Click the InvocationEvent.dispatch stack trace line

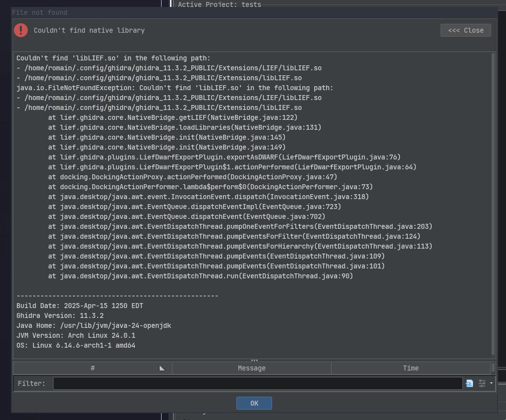click(x=209, y=197)
